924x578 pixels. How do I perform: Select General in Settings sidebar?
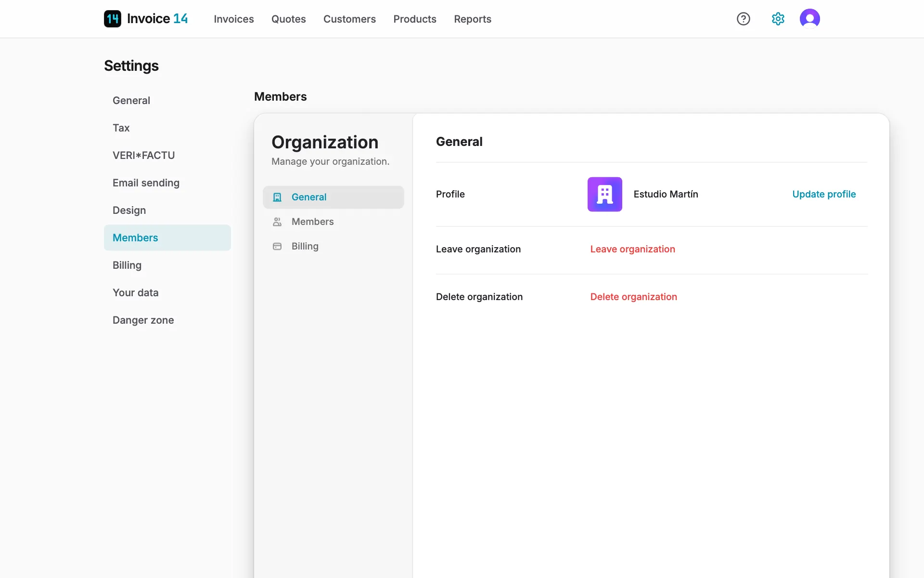(167, 100)
